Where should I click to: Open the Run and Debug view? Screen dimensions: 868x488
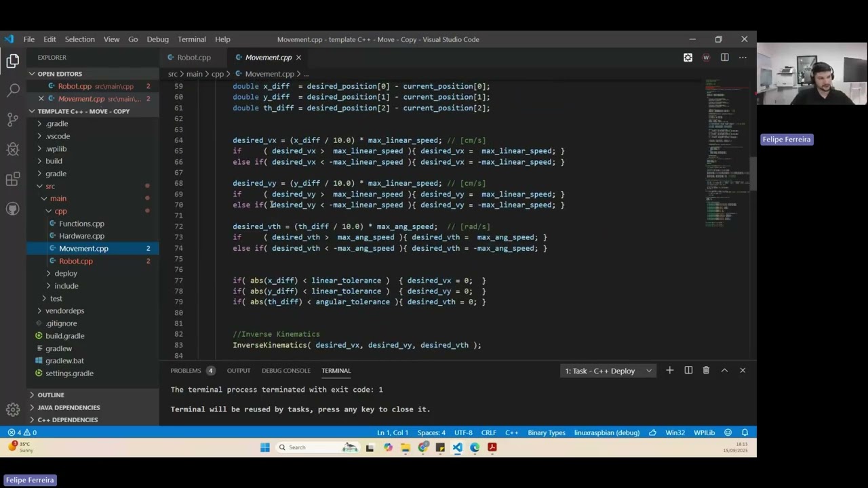[13, 149]
